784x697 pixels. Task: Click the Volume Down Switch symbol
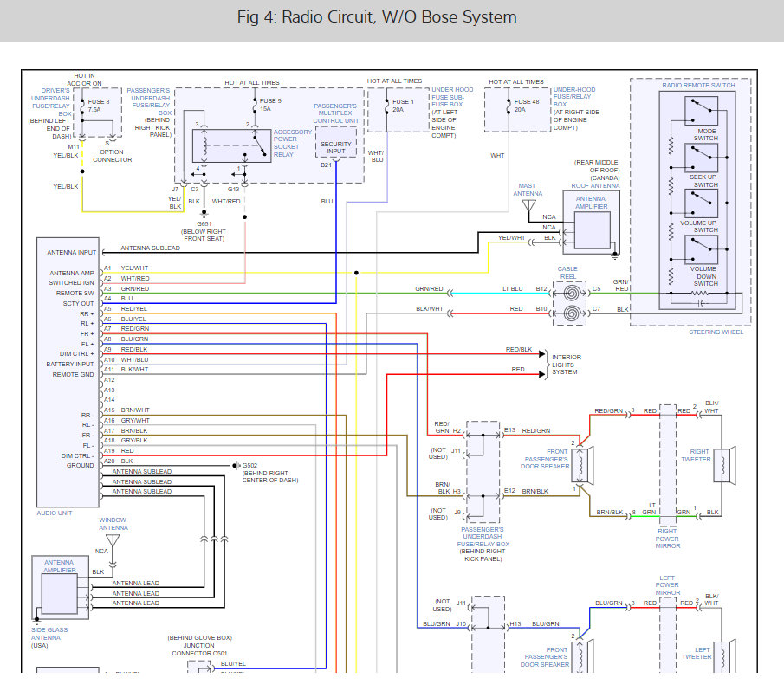(701, 249)
